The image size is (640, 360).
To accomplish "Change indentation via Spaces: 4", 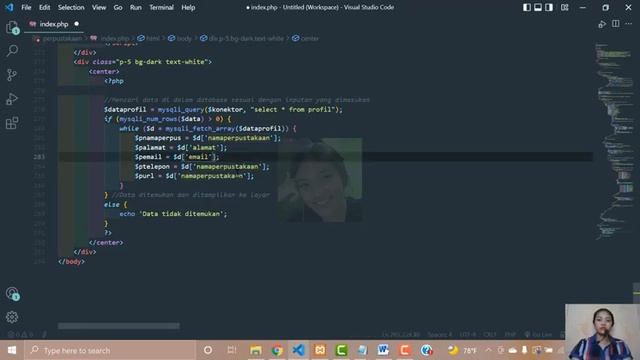I will (x=440, y=335).
